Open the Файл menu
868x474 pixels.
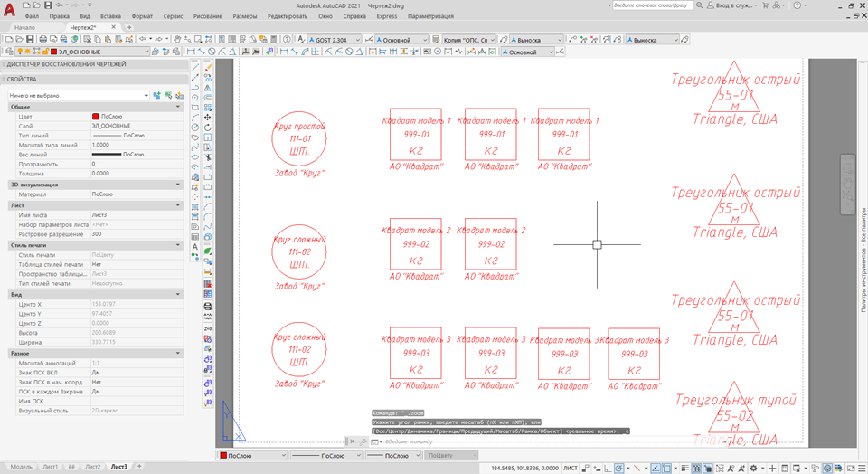32,16
